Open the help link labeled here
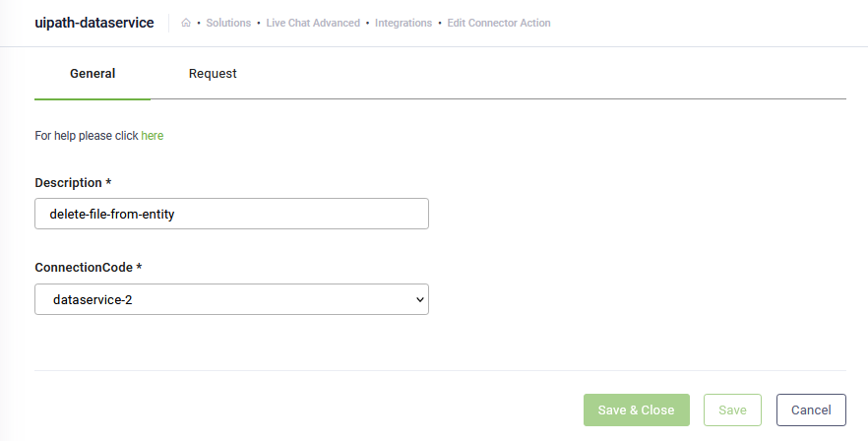868x441 pixels. click(153, 136)
